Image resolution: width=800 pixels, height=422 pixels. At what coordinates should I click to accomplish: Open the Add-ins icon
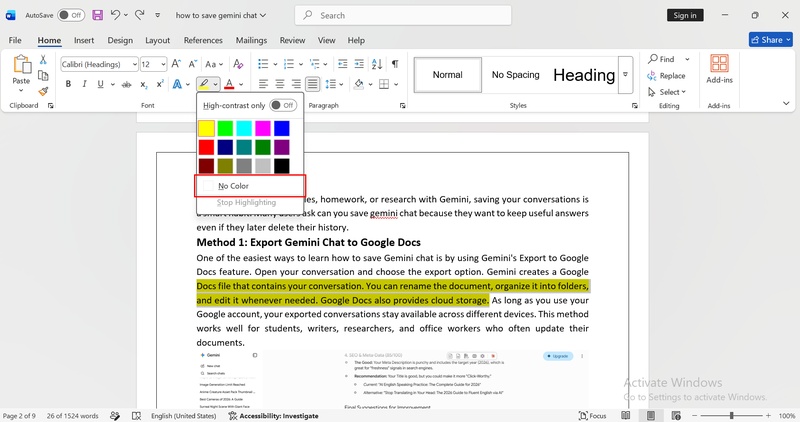pos(719,69)
